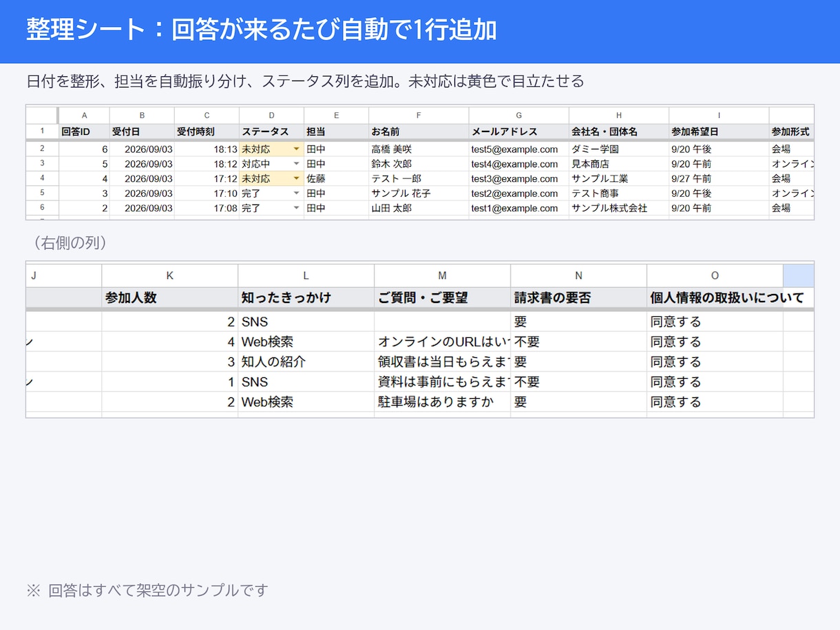
Task: Click the テスト商事 cell
Action: 619,193
